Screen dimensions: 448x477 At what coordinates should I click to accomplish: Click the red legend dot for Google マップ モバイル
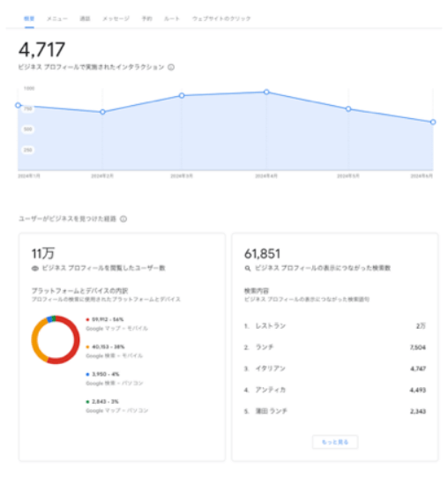point(87,319)
